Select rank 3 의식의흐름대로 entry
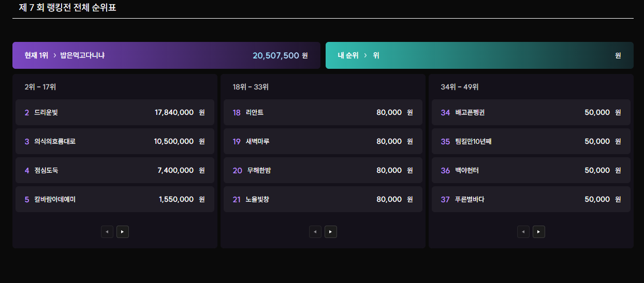The image size is (644, 283). tap(115, 141)
